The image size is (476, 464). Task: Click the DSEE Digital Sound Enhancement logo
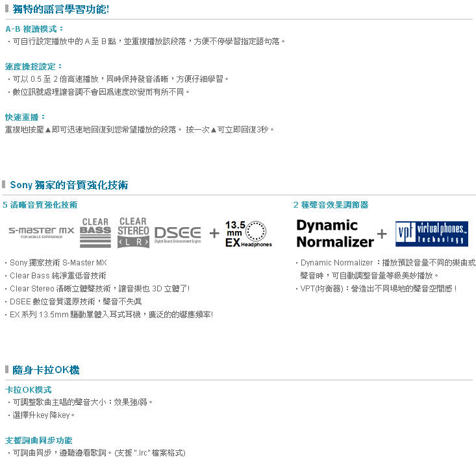pos(177,235)
